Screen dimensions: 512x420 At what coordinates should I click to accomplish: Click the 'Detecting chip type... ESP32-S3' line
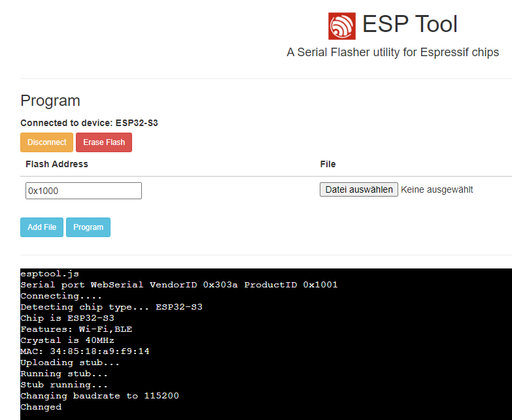tap(111, 307)
